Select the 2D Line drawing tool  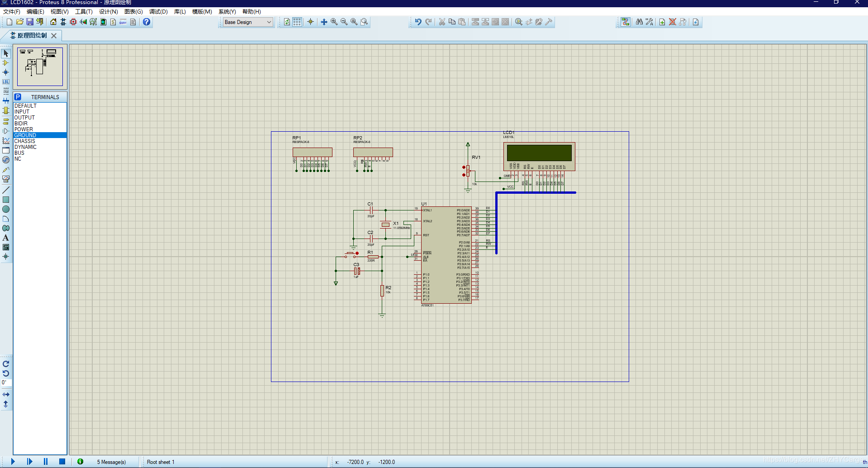(x=6, y=190)
